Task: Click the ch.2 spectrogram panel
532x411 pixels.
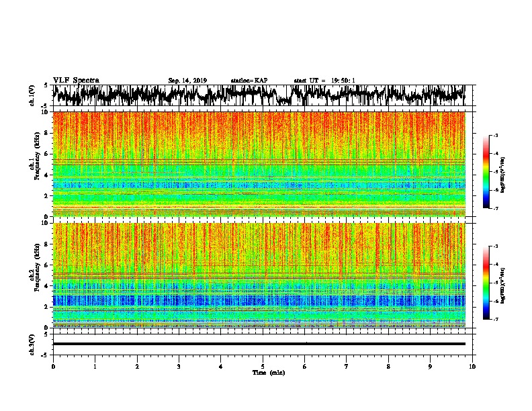Action: point(259,275)
